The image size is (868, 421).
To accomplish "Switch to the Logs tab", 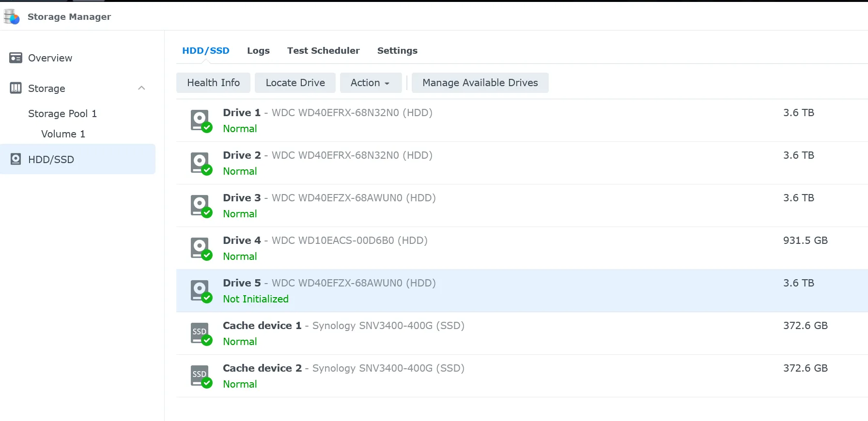I will [258, 51].
